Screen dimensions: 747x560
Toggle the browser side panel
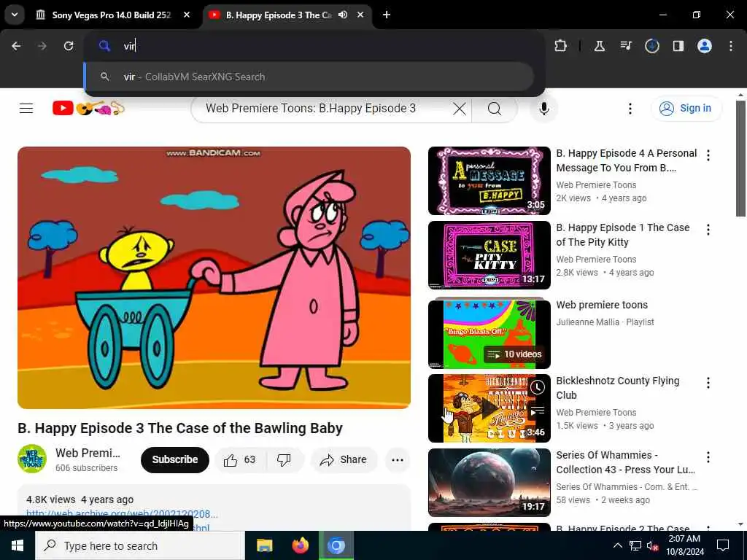678,46
